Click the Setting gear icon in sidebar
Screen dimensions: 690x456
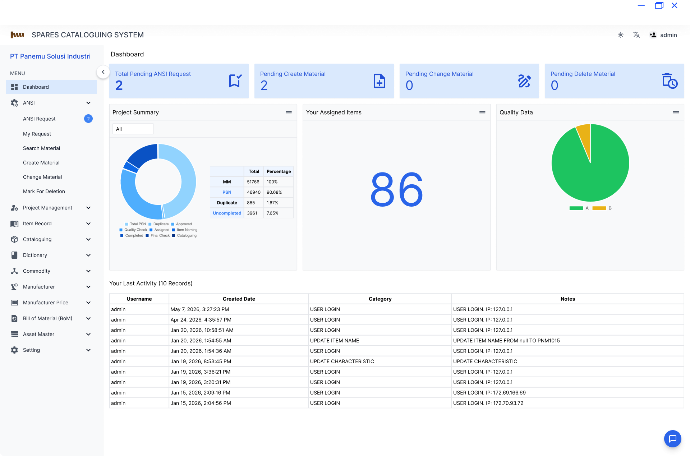(x=15, y=350)
